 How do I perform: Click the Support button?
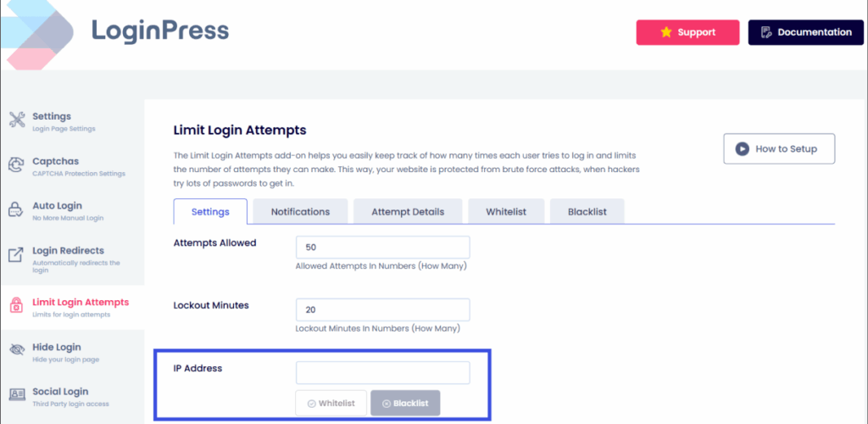tap(687, 32)
